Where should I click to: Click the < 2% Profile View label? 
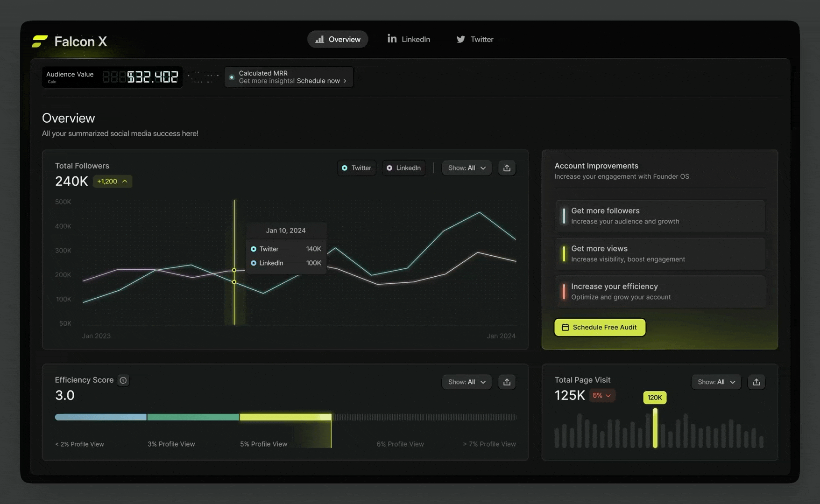pos(79,444)
